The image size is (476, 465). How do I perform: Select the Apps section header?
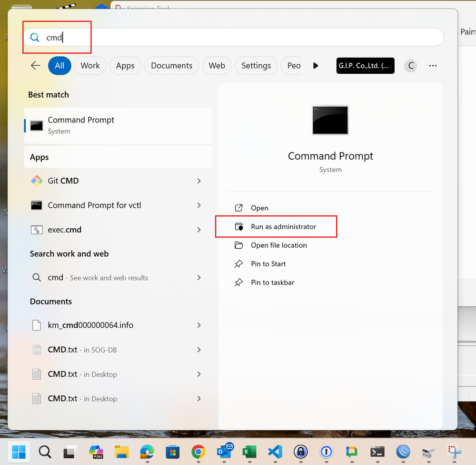[118, 157]
